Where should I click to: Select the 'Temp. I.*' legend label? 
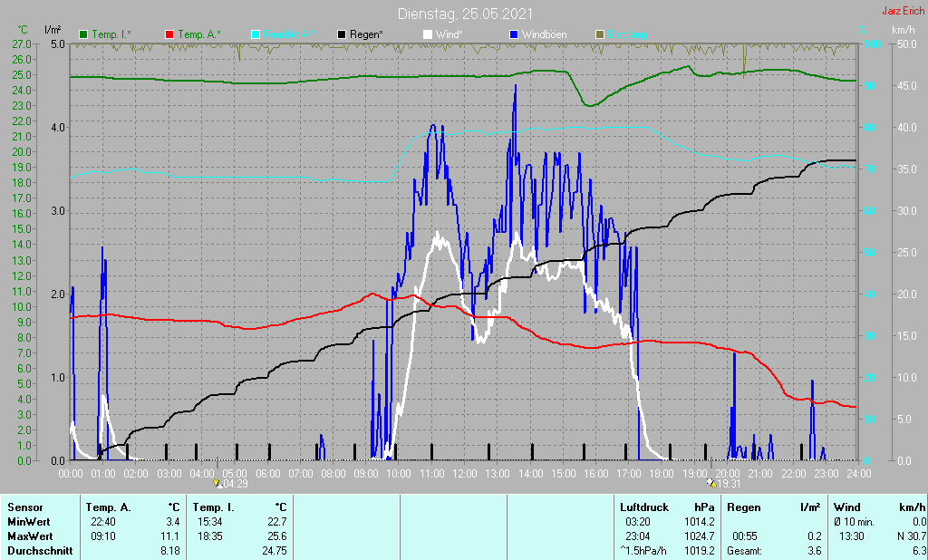tap(111, 35)
